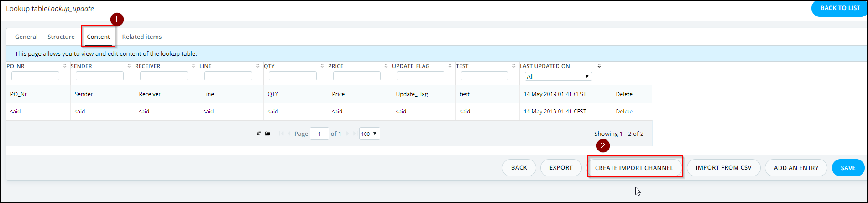Open the rows-per-page 100 dropdown
This screenshot has height=203, width=868.
tap(369, 134)
